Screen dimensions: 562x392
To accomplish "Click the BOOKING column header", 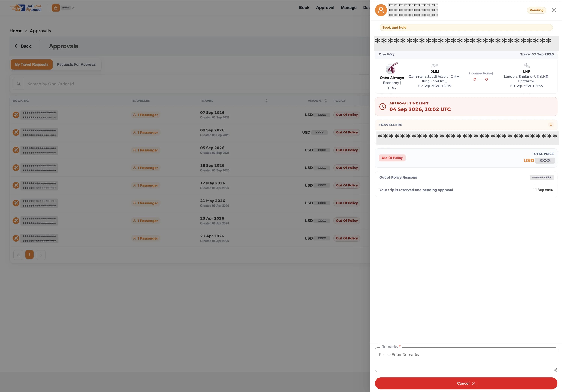I will 21,101.
